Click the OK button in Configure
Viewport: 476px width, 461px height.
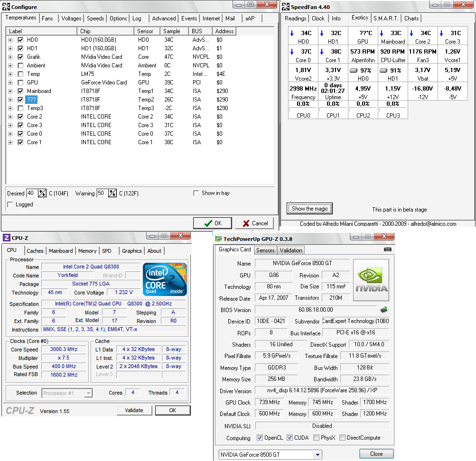[213, 223]
